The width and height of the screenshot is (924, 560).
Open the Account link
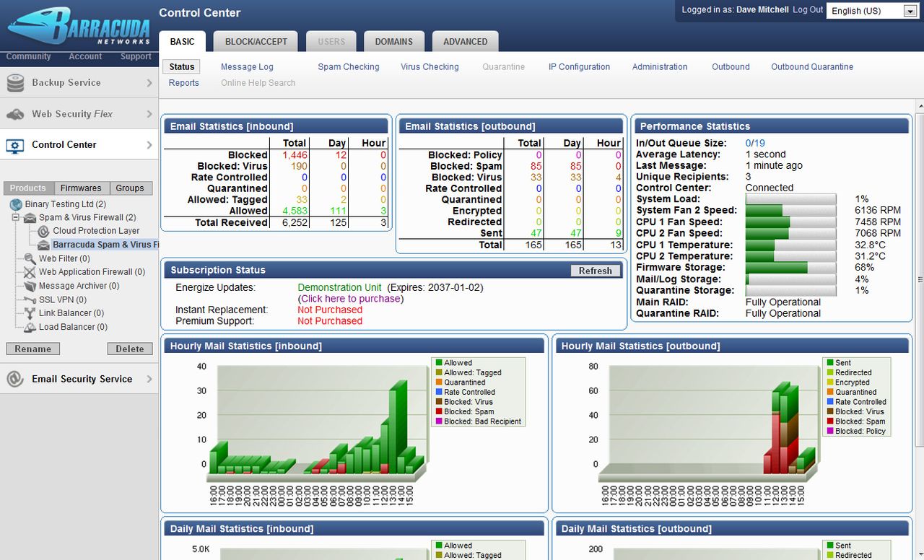(85, 56)
